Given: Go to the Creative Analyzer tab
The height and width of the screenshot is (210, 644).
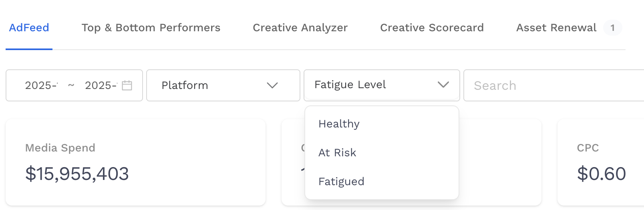Looking at the screenshot, I should [x=300, y=28].
